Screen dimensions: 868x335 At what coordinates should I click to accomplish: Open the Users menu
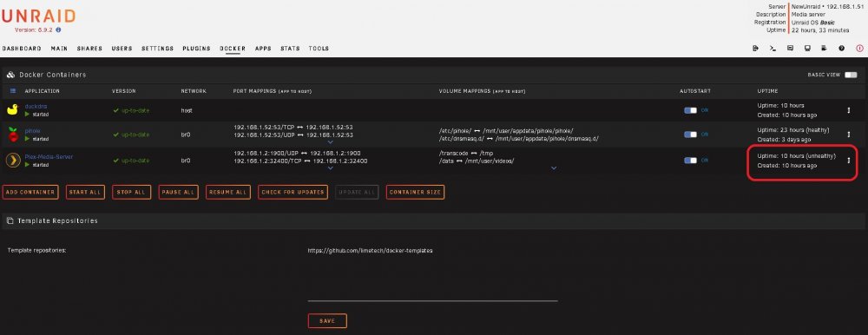pyautogui.click(x=122, y=49)
